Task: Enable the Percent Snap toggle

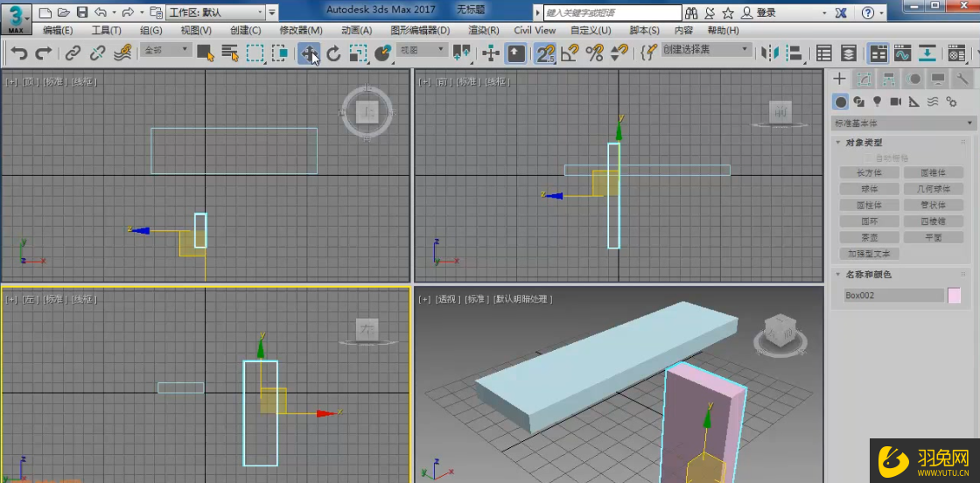Action: [x=595, y=53]
